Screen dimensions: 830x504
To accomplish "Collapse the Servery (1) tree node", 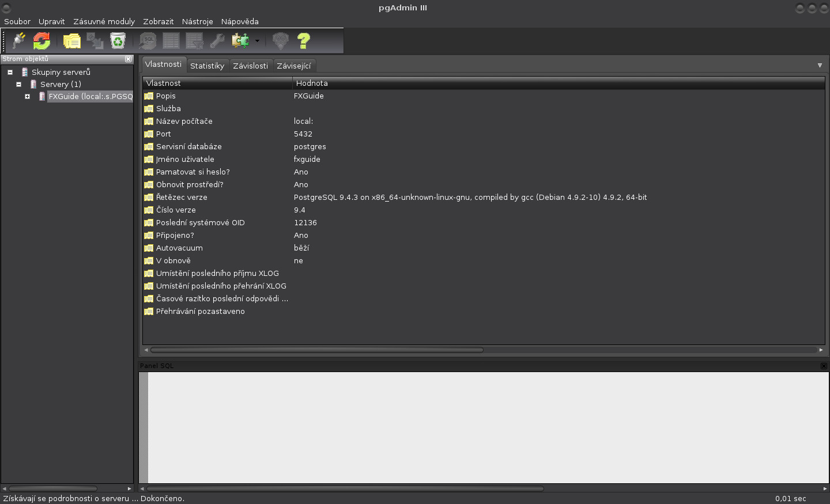I will pyautogui.click(x=18, y=84).
